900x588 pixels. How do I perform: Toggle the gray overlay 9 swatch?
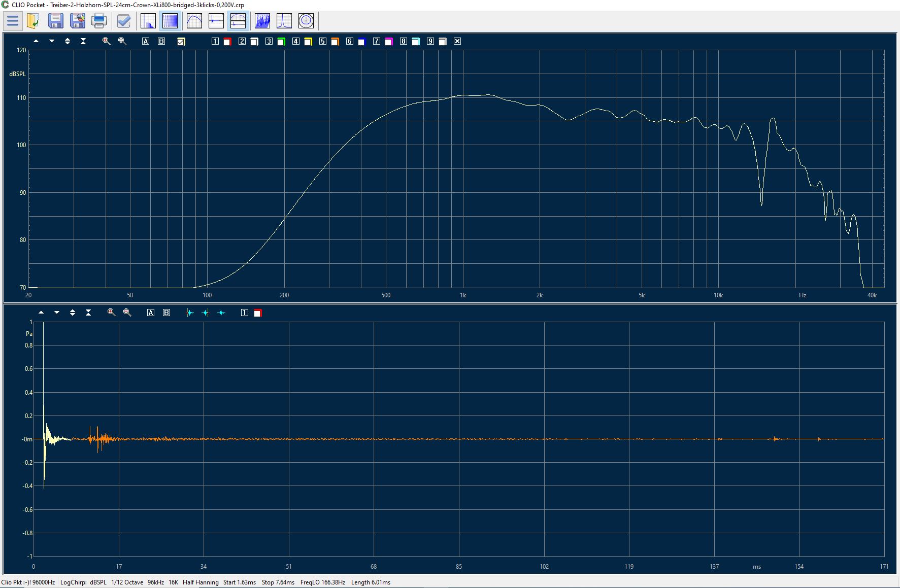pos(443,42)
